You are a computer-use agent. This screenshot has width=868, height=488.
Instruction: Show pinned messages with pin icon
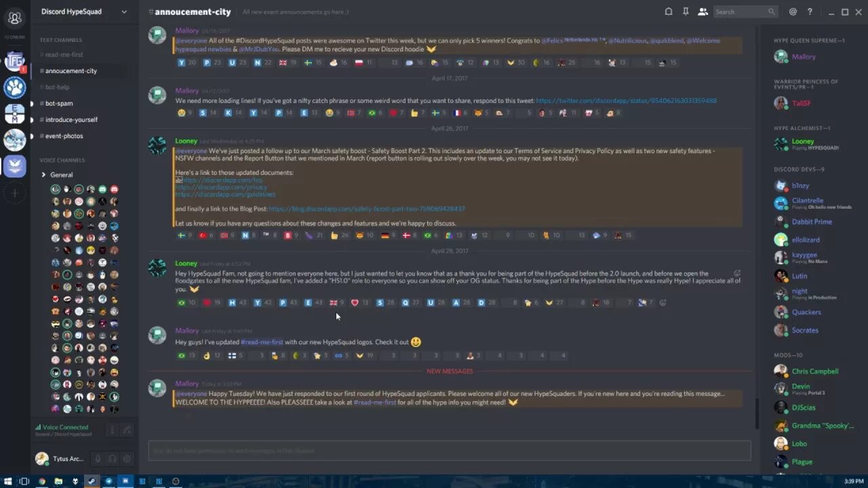[x=686, y=12]
